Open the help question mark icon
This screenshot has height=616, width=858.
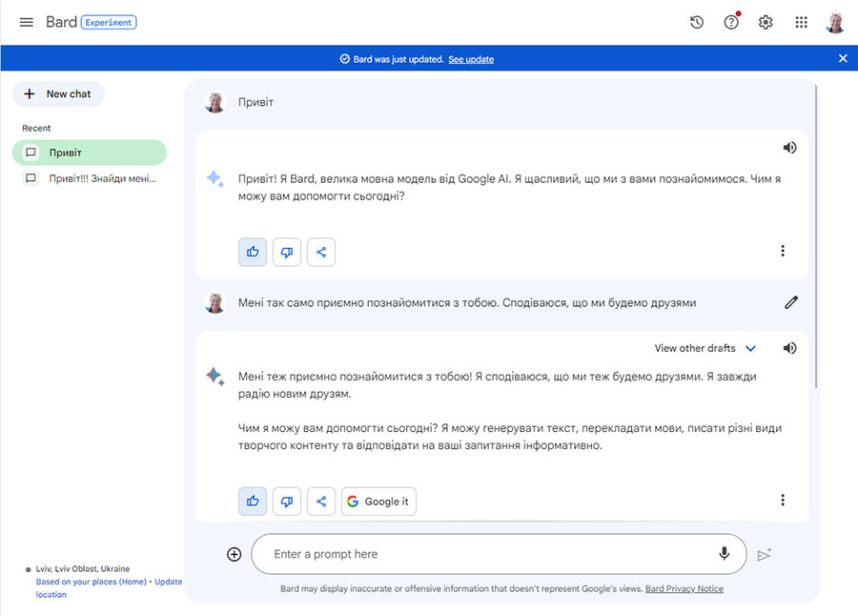pos(731,23)
